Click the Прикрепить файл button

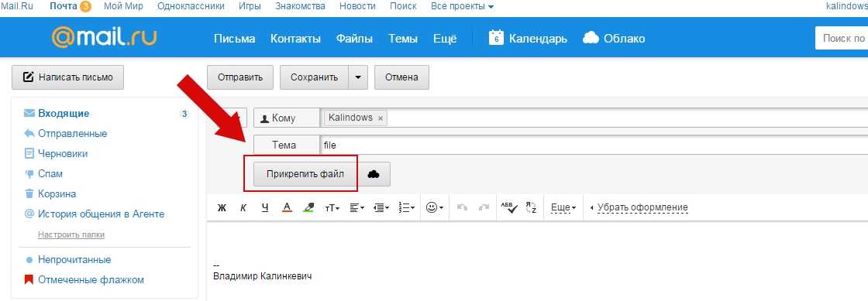tap(305, 174)
